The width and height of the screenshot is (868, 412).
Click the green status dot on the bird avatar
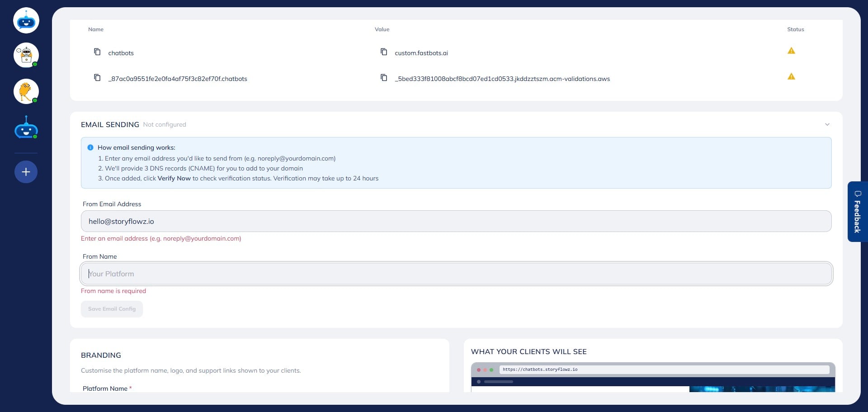click(35, 101)
